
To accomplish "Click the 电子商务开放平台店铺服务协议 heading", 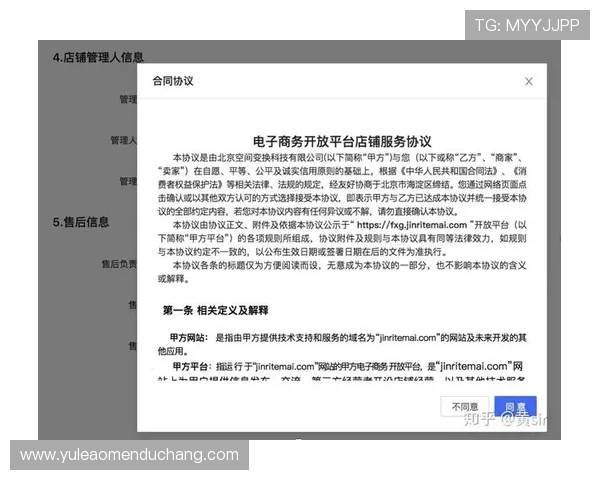I will pyautogui.click(x=342, y=141).
